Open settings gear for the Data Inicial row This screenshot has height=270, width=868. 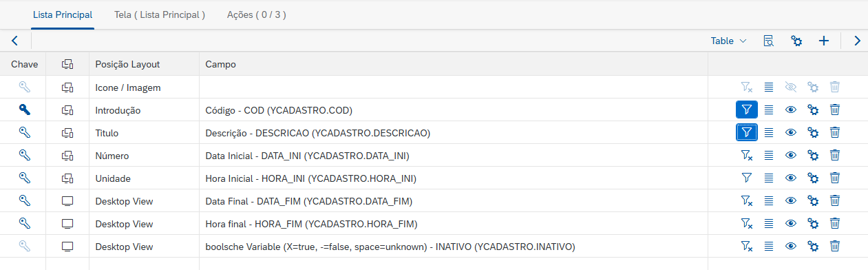click(x=813, y=155)
